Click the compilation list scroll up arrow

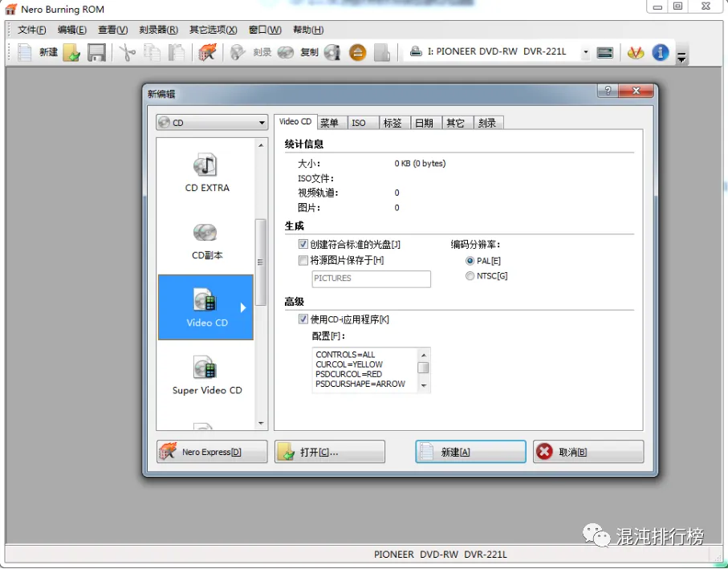[x=261, y=145]
